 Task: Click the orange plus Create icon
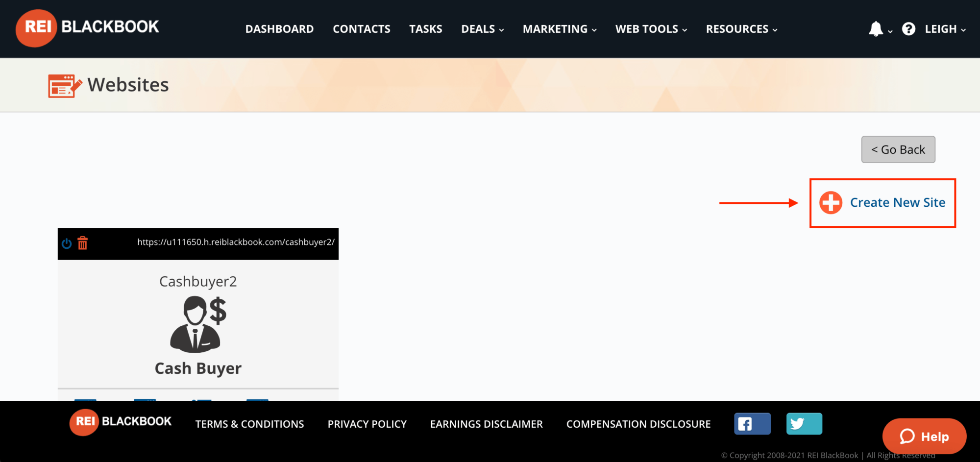click(x=831, y=202)
